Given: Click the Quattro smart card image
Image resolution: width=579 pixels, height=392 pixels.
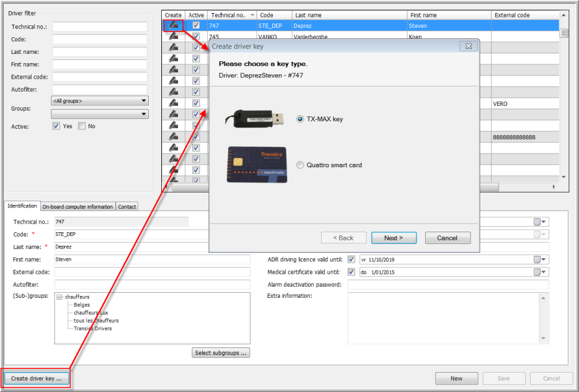Looking at the screenshot, I should pyautogui.click(x=257, y=165).
